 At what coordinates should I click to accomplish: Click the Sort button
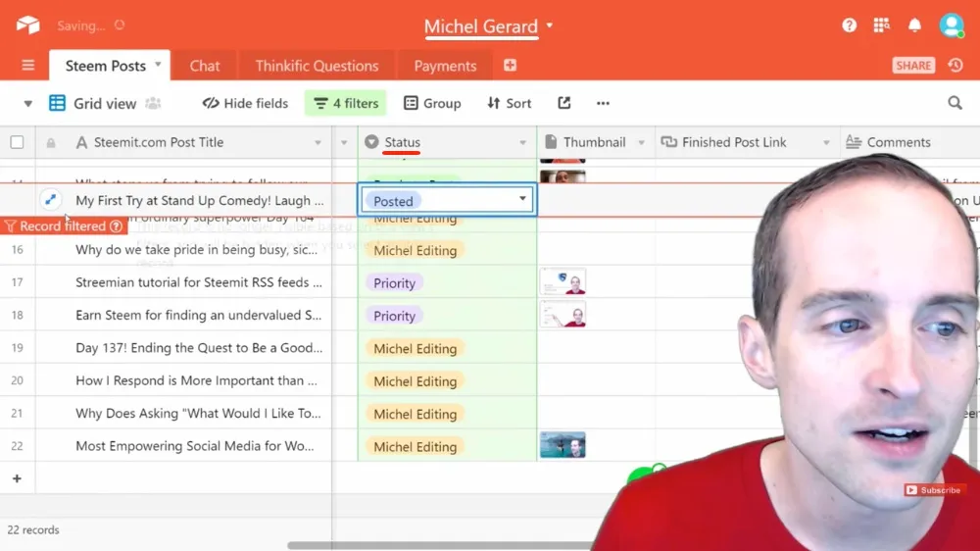[510, 103]
